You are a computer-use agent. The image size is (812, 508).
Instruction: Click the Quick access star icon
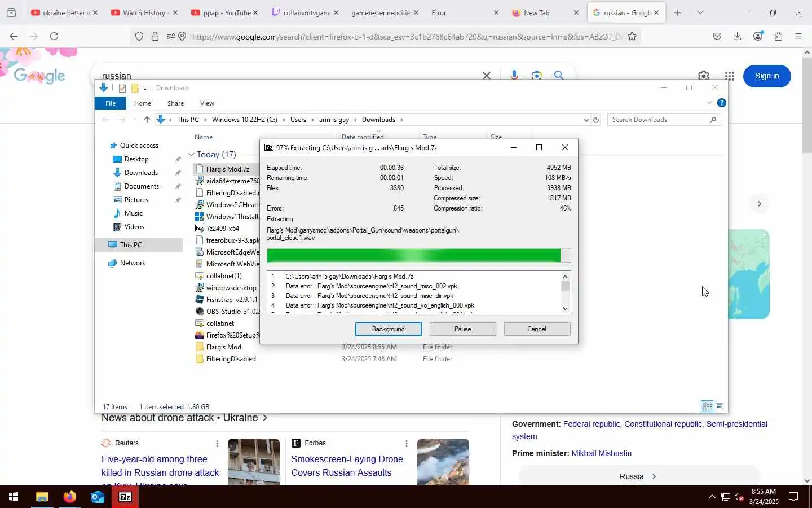tap(113, 146)
